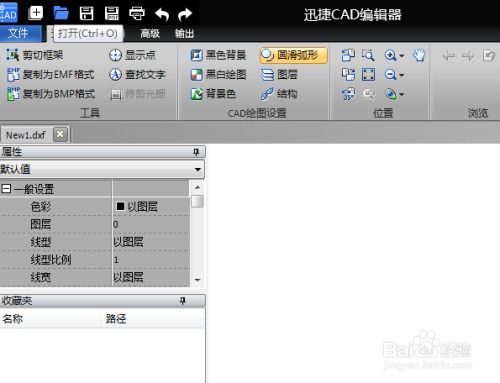Screen dimensions: 500x383
Task: Switch to the 输出 ribbon tab
Action: pyautogui.click(x=184, y=33)
